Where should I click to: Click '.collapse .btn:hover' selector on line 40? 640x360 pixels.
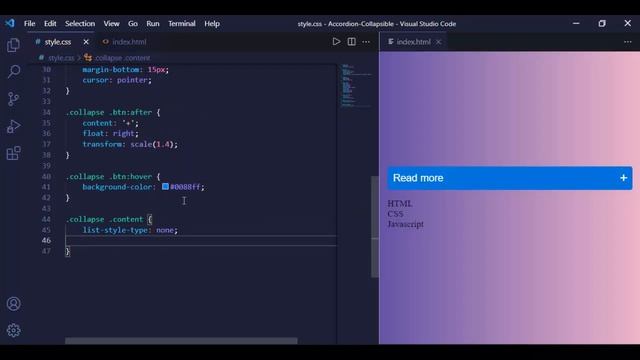pyautogui.click(x=109, y=176)
